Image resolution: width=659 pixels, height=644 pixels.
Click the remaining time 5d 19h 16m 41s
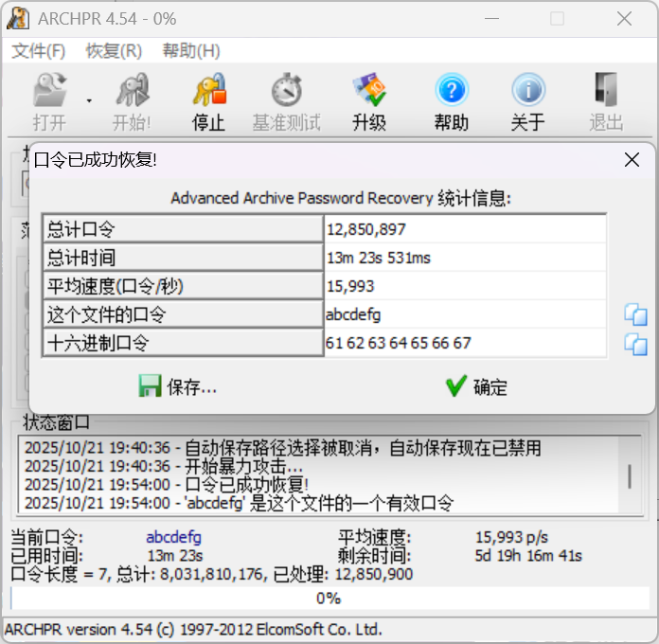pyautogui.click(x=528, y=556)
